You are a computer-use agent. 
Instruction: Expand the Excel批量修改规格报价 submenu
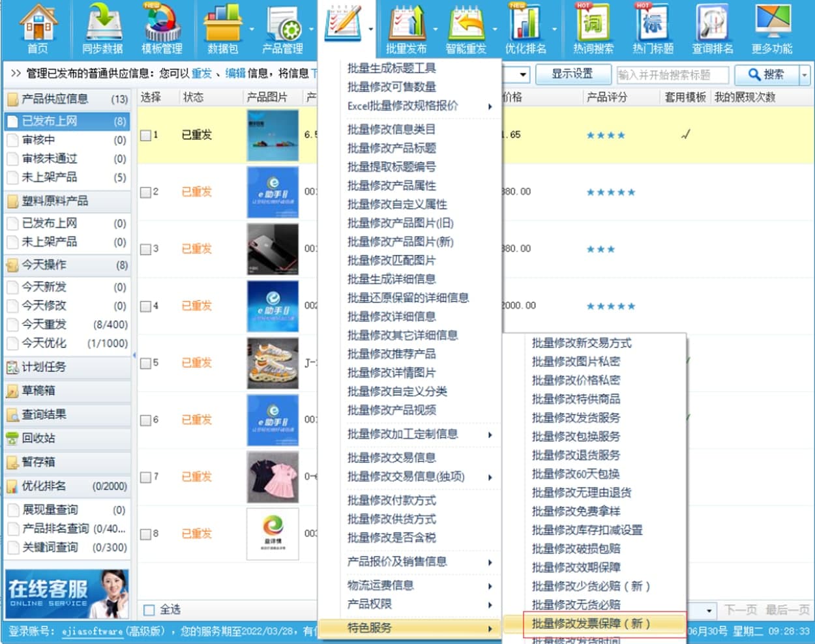[x=417, y=106]
